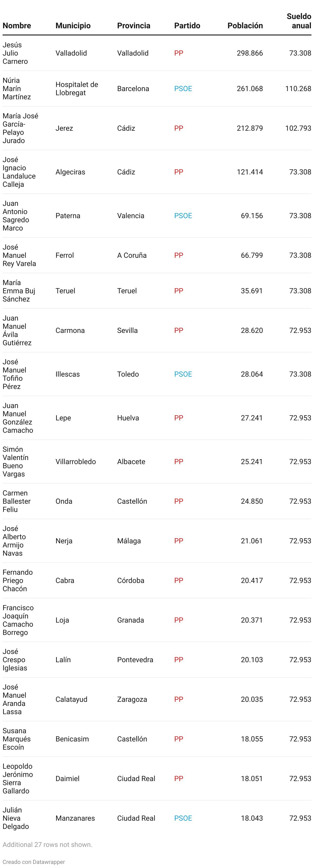The image size is (314, 868).
Task: Click the Additional 27 rows not shown text
Action: [x=48, y=844]
